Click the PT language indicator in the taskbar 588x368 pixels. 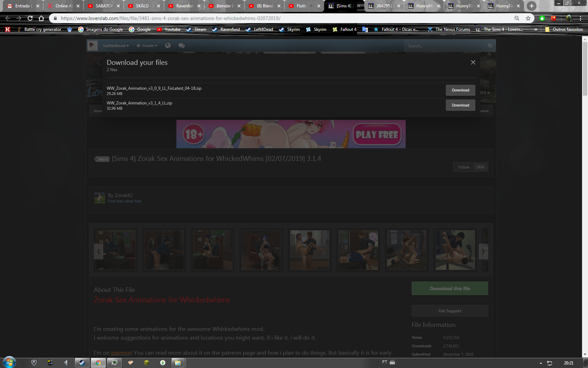(x=385, y=362)
